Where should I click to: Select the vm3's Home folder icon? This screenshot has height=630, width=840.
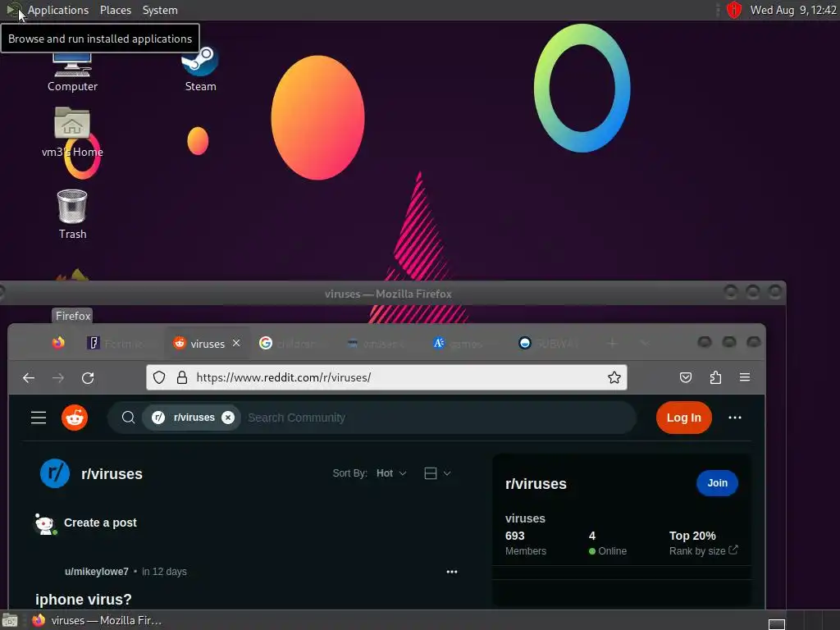coord(72,132)
